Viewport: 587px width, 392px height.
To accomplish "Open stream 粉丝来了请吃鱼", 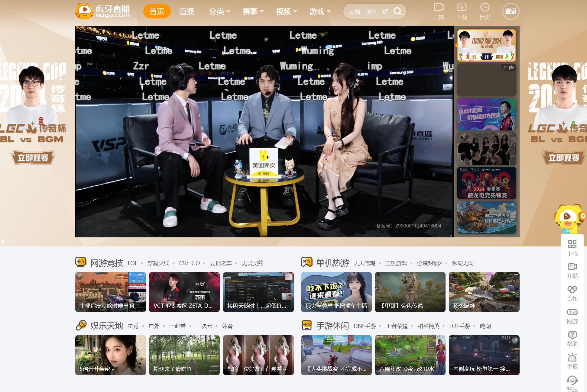I will [x=184, y=355].
